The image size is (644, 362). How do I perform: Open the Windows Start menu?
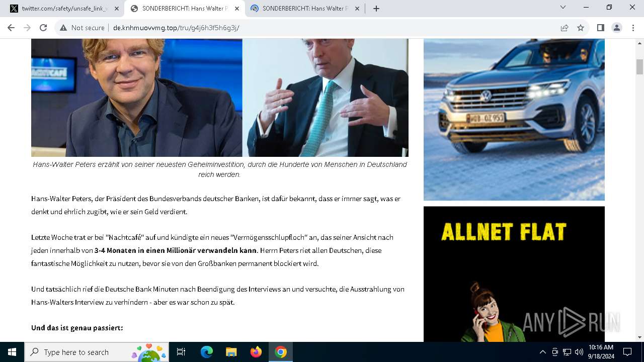click(x=12, y=352)
